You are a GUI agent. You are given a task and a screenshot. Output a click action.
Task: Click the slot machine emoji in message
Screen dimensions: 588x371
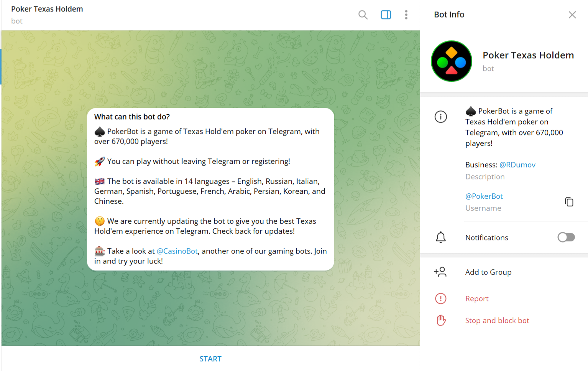100,251
